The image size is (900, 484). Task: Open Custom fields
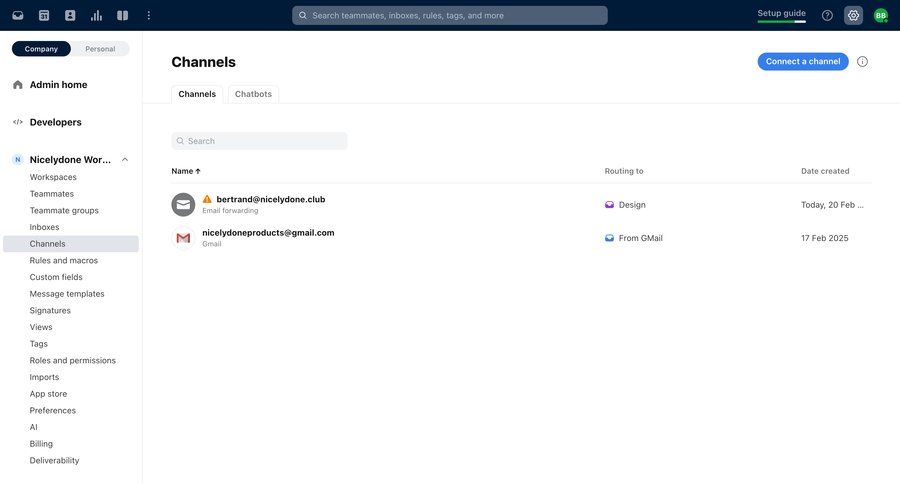56,277
